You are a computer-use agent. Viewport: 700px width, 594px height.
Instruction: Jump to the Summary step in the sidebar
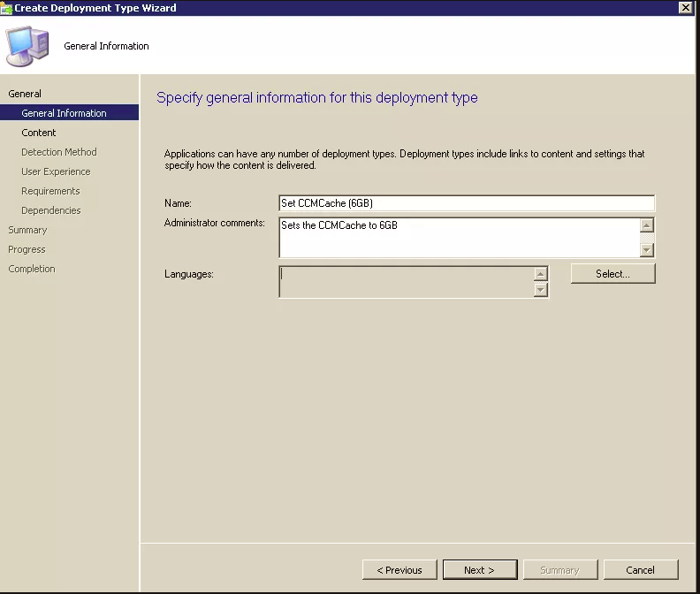click(x=27, y=230)
